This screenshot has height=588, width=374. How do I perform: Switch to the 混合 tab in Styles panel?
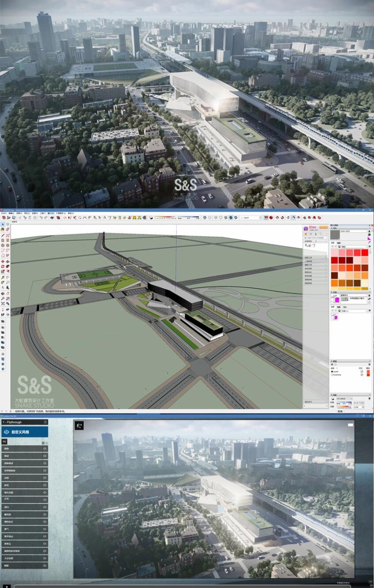(345, 307)
